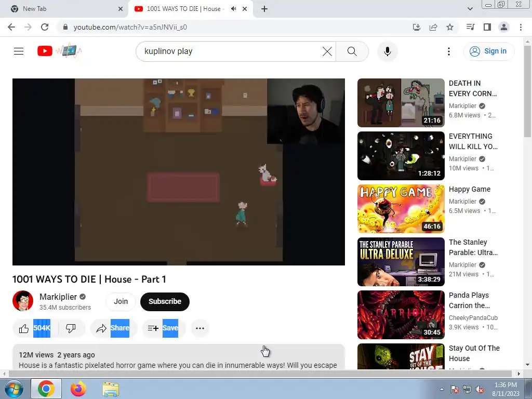Save the video to a playlist
Screen dimensions: 532x399
pos(164,328)
